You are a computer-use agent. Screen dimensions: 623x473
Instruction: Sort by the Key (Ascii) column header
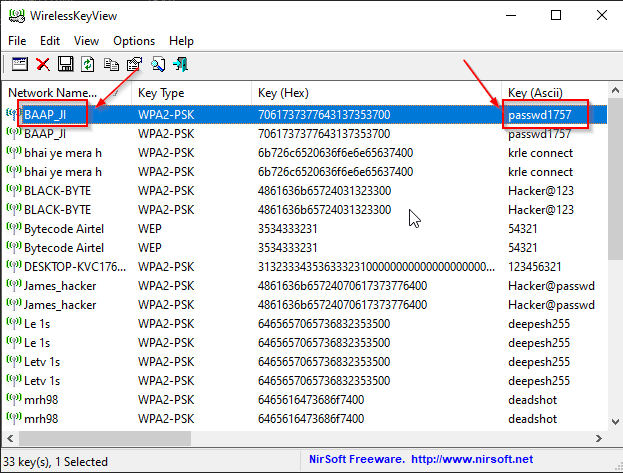point(555,93)
